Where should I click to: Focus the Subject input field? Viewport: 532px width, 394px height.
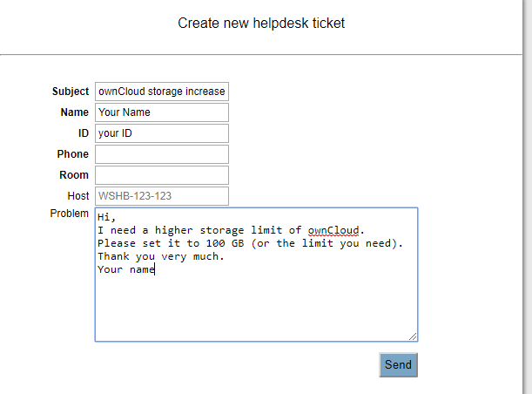(x=162, y=92)
